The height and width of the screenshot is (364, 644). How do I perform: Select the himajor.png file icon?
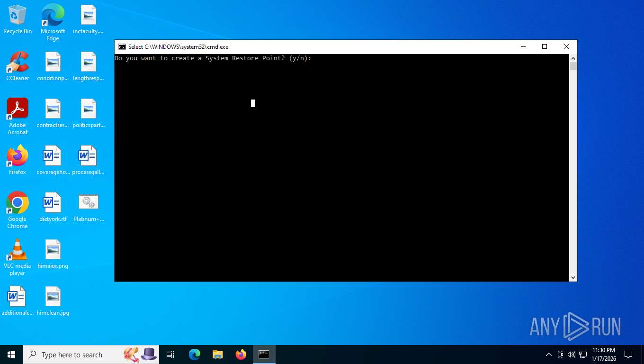53,254
